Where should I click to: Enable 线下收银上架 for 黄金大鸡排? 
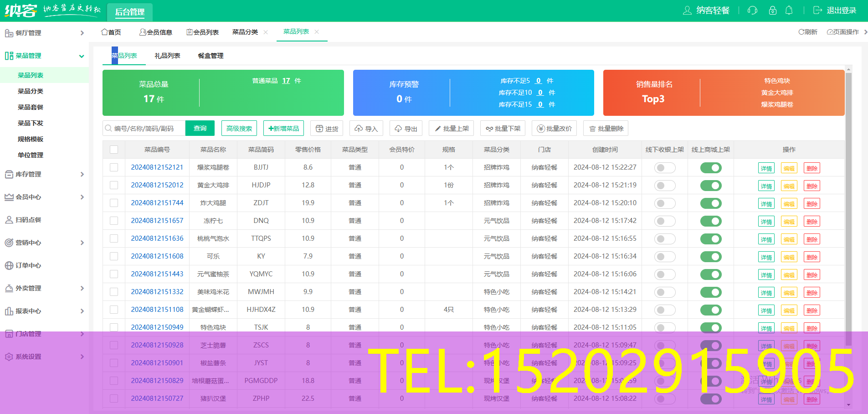tap(664, 186)
